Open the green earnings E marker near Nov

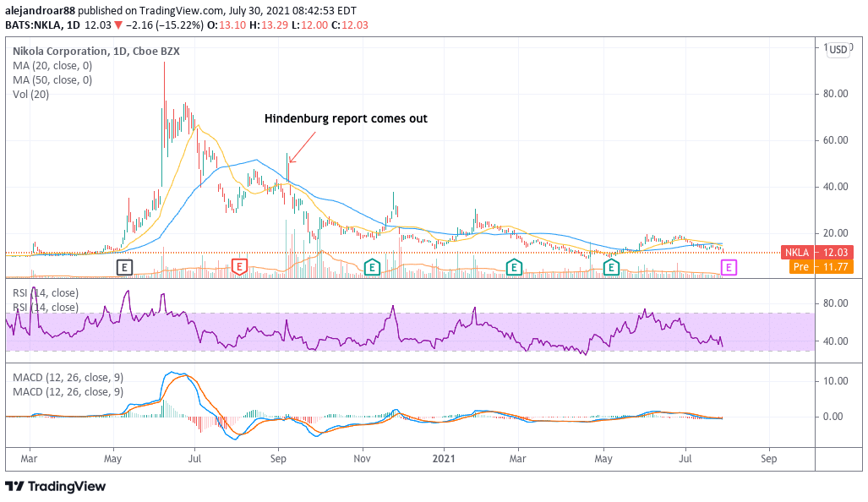pos(372,267)
